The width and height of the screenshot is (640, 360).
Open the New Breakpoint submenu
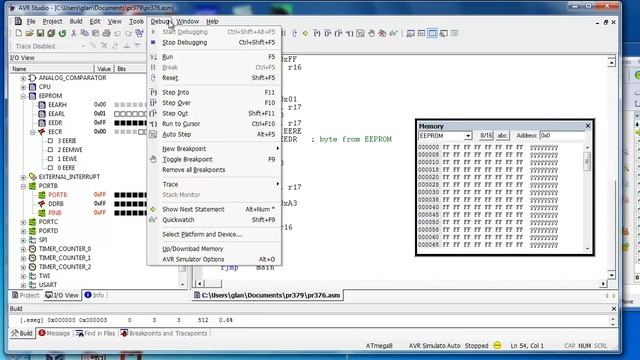215,149
